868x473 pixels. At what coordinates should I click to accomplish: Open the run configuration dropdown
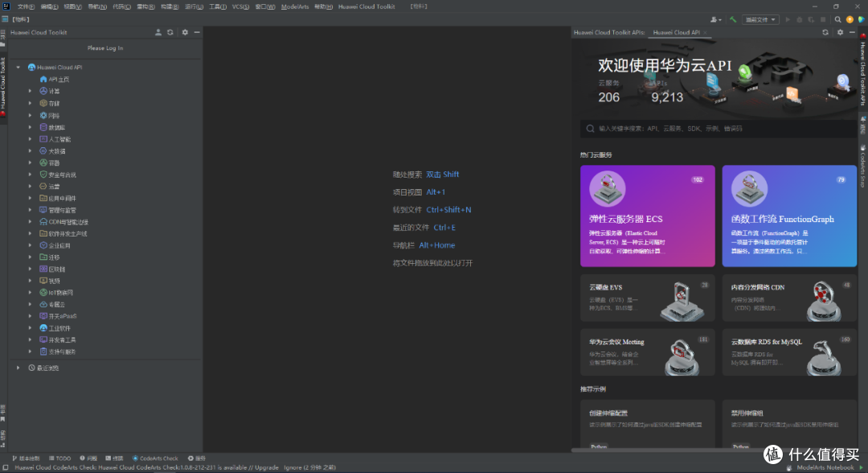[x=760, y=19]
